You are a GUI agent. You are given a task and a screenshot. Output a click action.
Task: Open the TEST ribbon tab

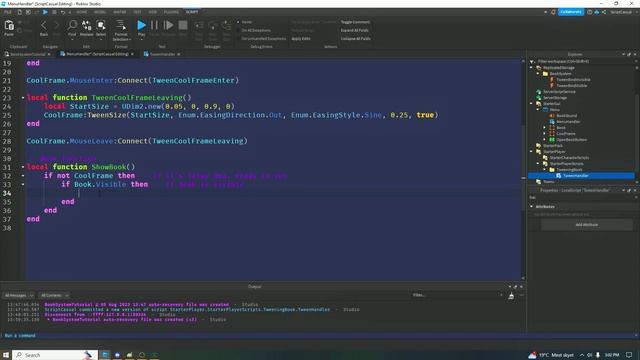click(x=137, y=12)
